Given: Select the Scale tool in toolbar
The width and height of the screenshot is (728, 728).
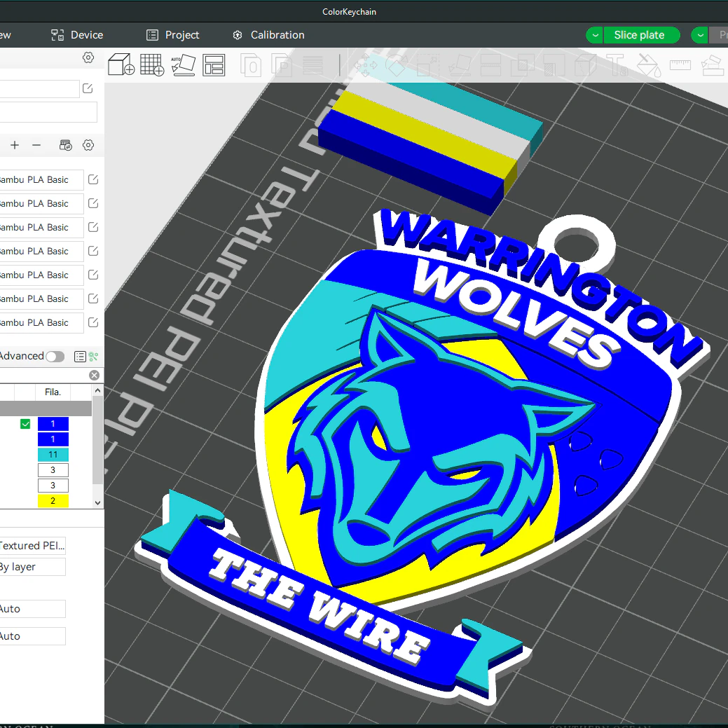Looking at the screenshot, I should point(428,64).
